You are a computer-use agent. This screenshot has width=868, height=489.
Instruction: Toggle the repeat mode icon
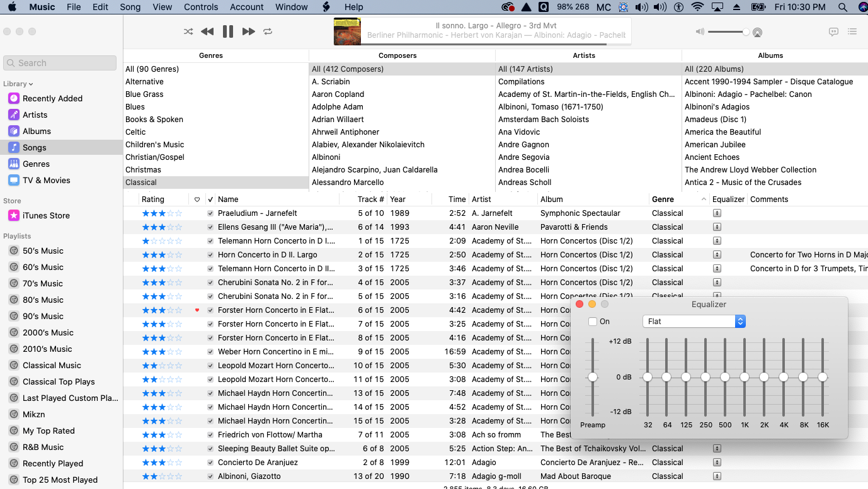click(x=268, y=31)
